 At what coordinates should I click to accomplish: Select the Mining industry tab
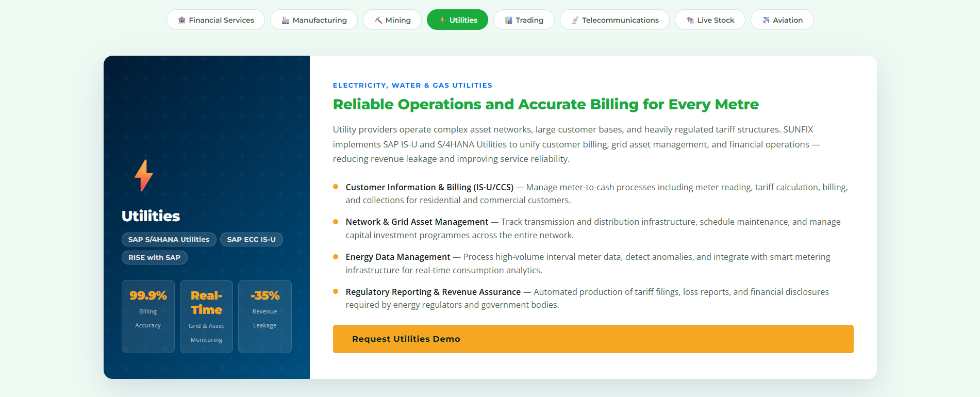392,20
